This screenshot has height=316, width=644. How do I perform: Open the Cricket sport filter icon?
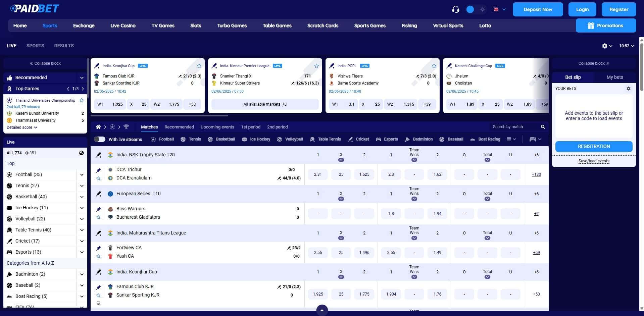(x=349, y=139)
